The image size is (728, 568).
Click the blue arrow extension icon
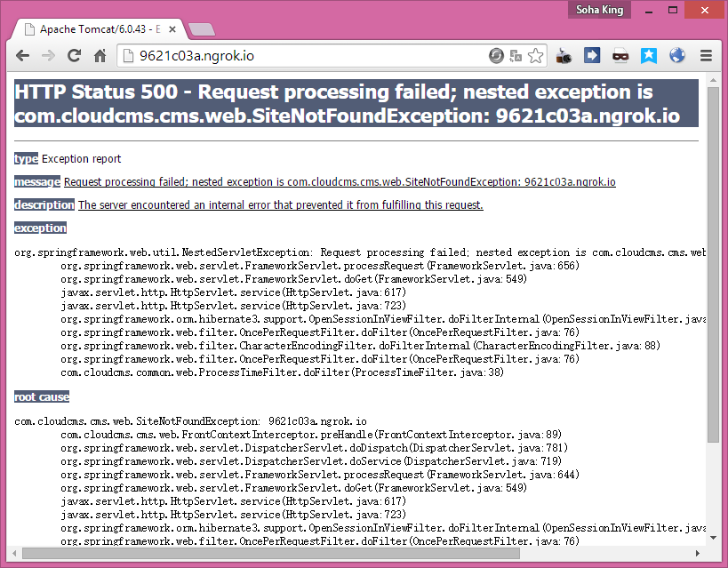coord(592,56)
